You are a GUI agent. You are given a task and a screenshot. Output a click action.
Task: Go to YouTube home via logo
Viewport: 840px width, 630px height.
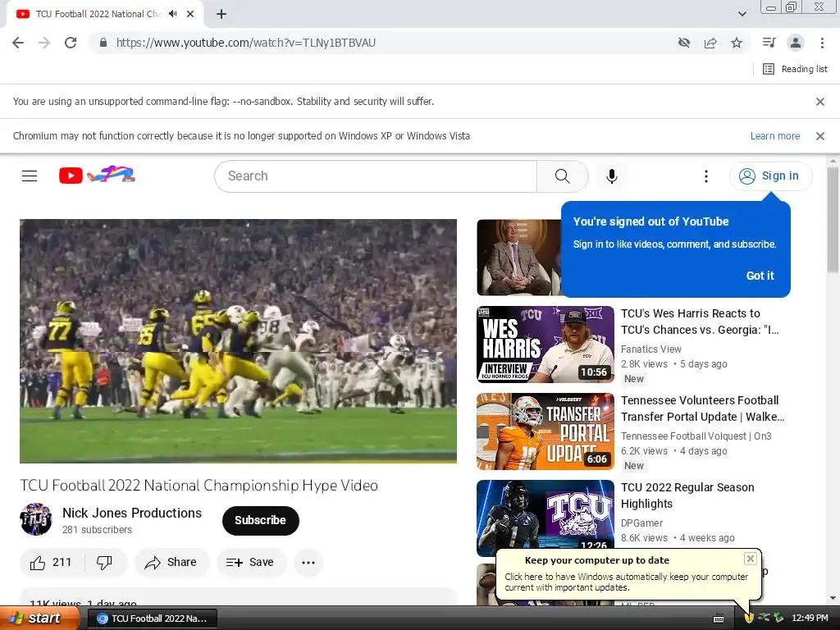click(x=97, y=176)
